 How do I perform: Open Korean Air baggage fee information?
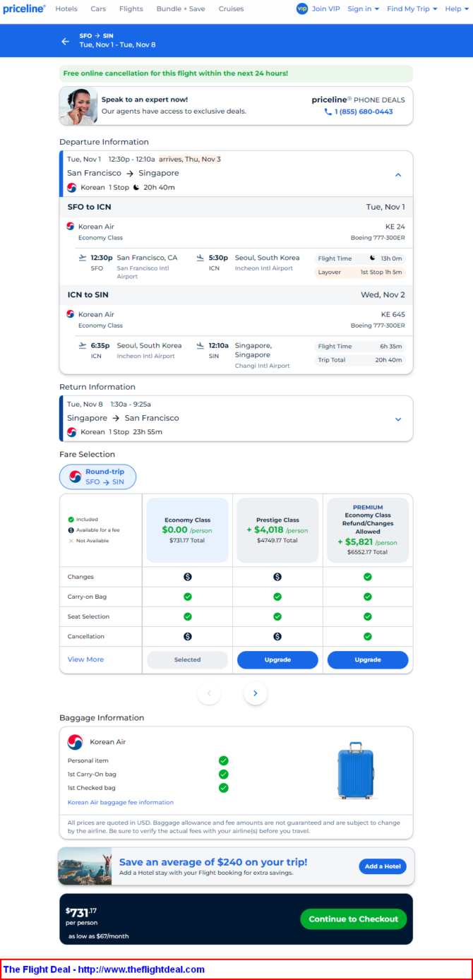point(121,802)
